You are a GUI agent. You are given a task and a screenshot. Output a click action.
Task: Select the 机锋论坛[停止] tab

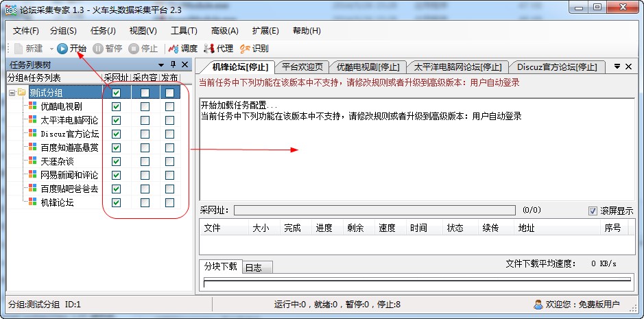[240, 67]
